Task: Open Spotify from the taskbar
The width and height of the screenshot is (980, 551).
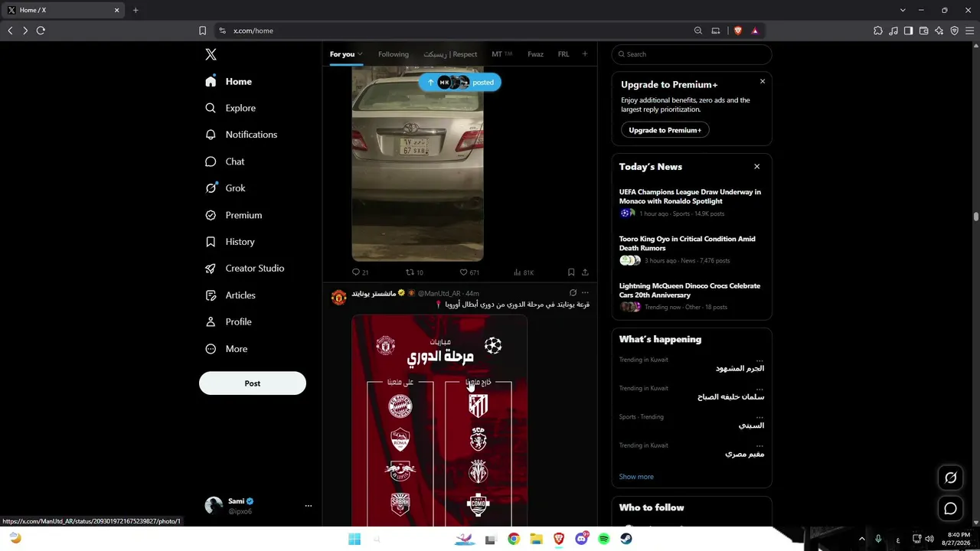Action: tap(604, 539)
